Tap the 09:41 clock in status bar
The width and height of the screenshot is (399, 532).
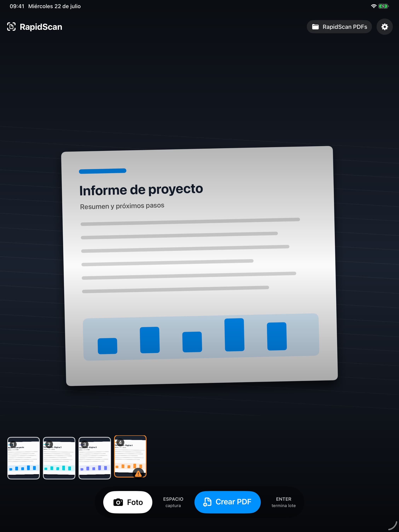17,6
